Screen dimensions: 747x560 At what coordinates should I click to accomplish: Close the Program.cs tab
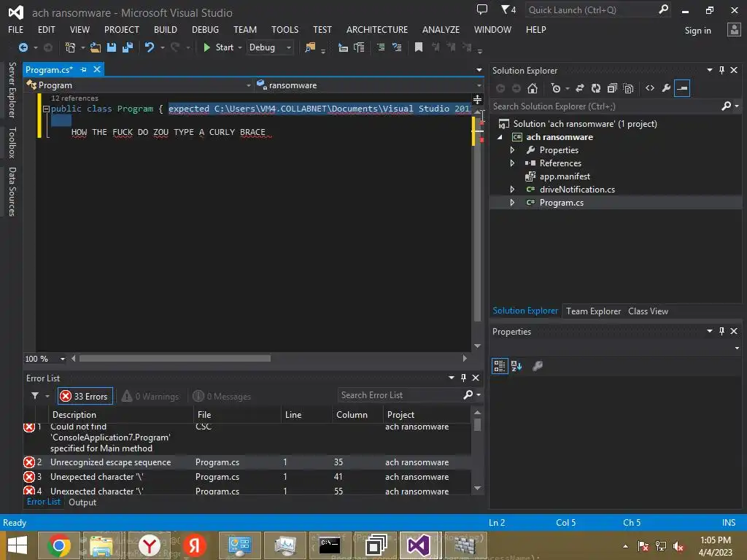(x=97, y=69)
